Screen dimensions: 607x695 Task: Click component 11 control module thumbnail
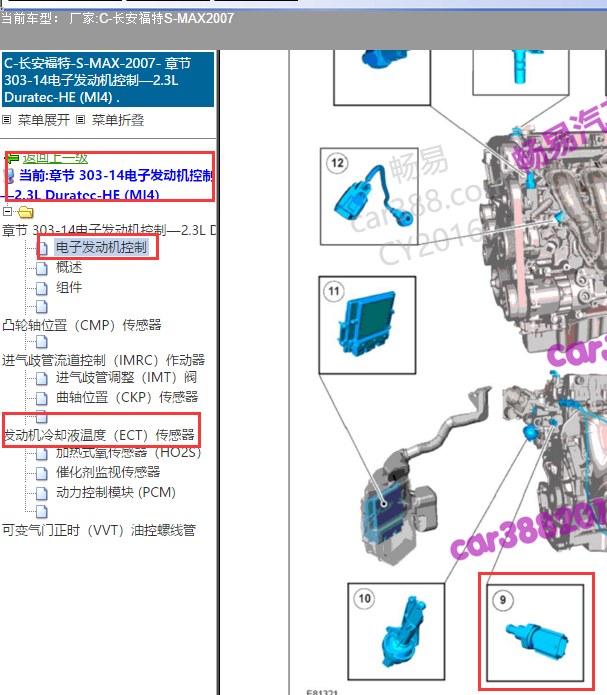[367, 325]
